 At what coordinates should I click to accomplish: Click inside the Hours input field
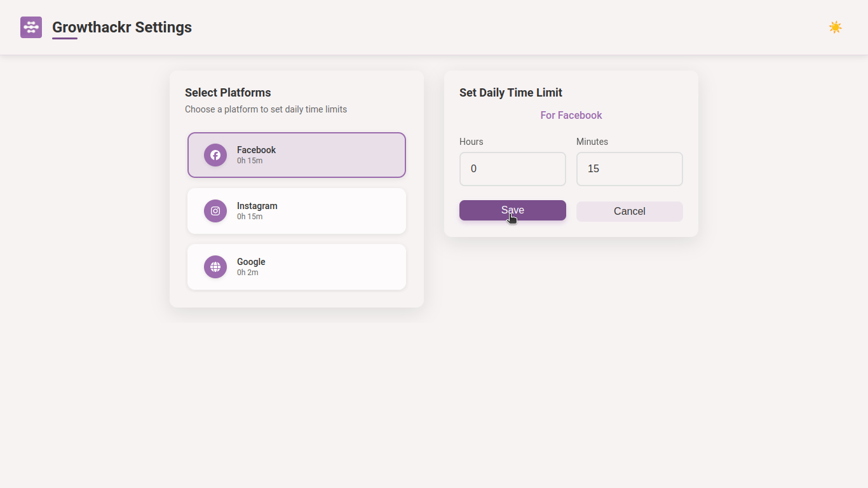pos(512,169)
